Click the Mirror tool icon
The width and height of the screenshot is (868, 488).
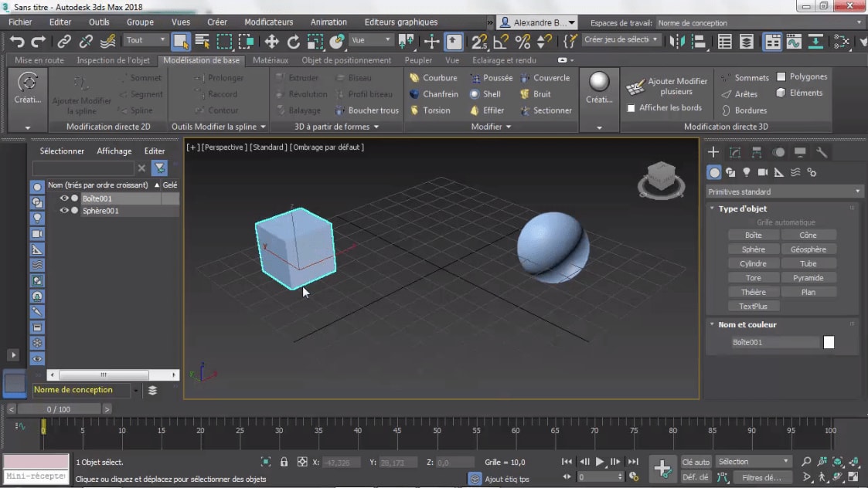pyautogui.click(x=677, y=41)
